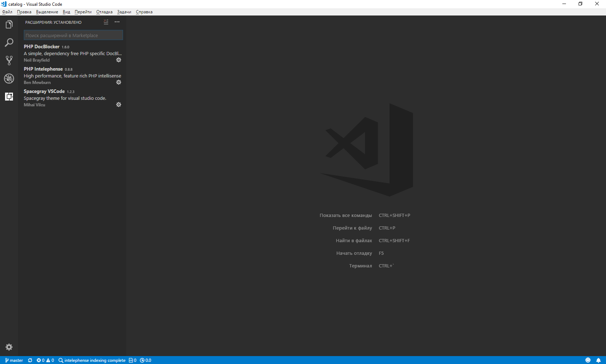The width and height of the screenshot is (606, 364).
Task: Open the Explorer view in activity bar
Action: coord(9,25)
